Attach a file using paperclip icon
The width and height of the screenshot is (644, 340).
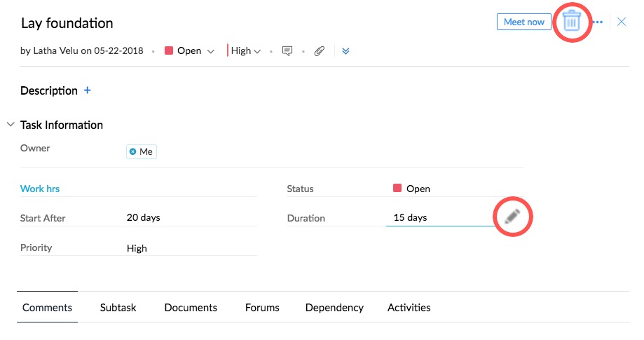click(319, 51)
